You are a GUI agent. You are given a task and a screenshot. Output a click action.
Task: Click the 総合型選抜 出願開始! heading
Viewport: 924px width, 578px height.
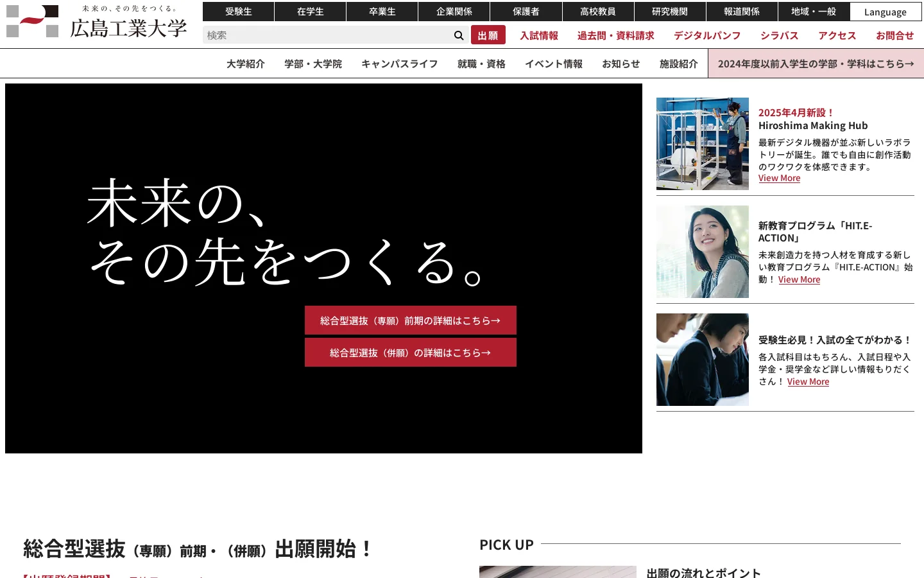[x=198, y=549]
